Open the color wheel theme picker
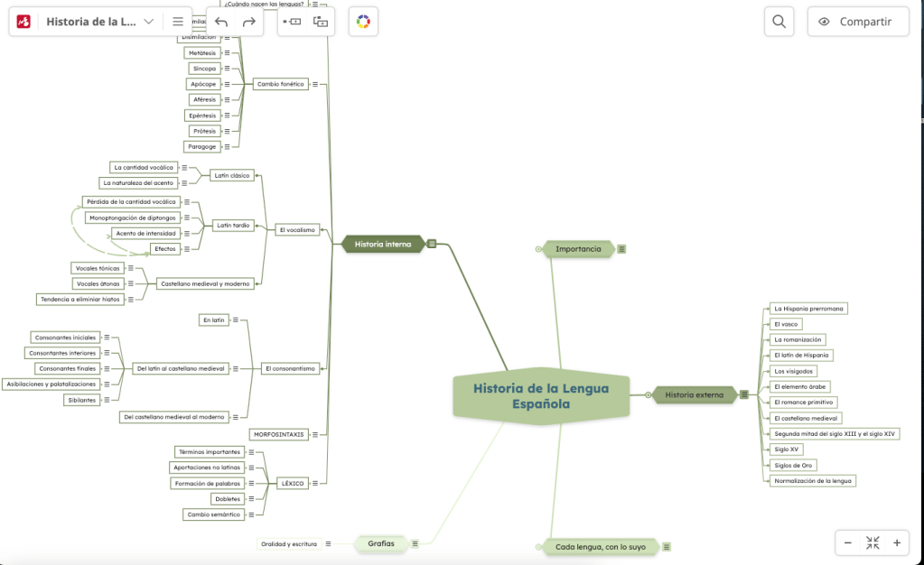Viewport: 924px width, 565px height. [363, 22]
